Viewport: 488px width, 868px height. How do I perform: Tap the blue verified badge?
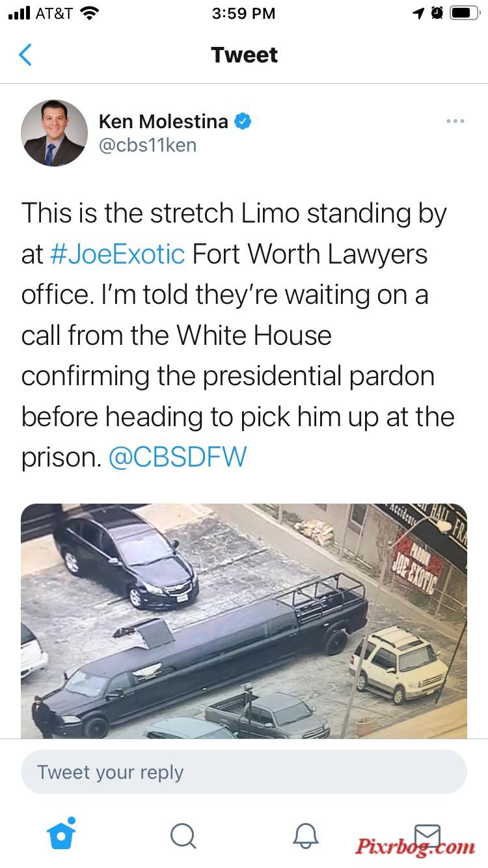click(243, 121)
